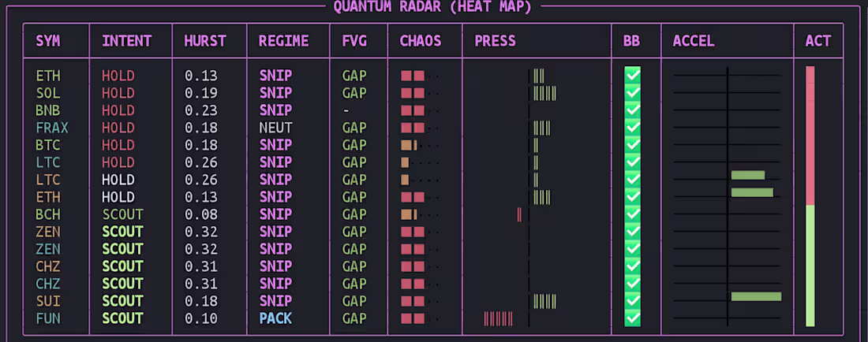This screenshot has height=342, width=868.
Task: Click the SUI row BB checkmark
Action: (633, 301)
